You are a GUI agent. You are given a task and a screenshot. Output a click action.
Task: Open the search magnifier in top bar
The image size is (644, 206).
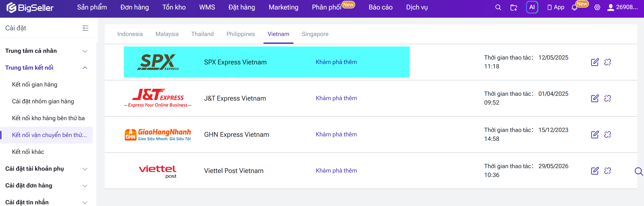498,7
